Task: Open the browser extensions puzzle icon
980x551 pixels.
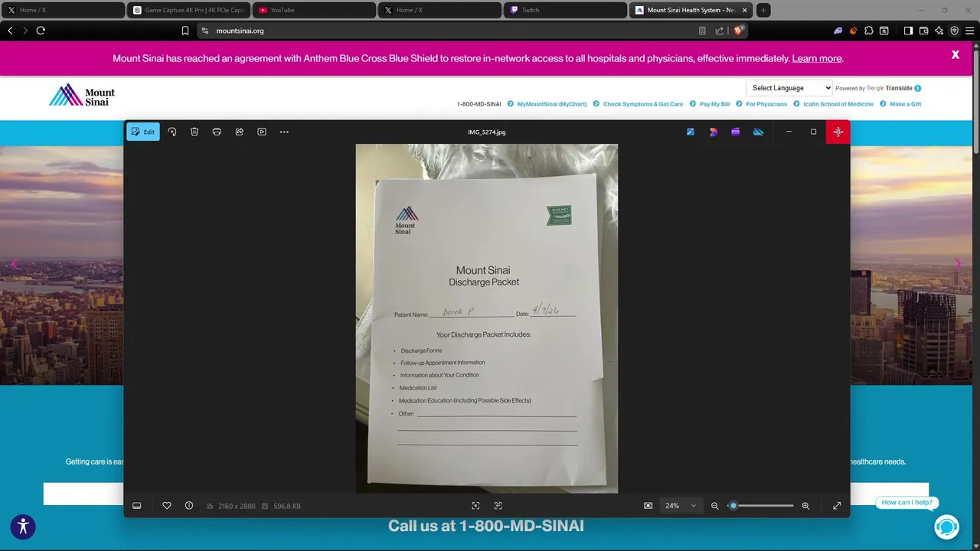Action: coord(869,31)
